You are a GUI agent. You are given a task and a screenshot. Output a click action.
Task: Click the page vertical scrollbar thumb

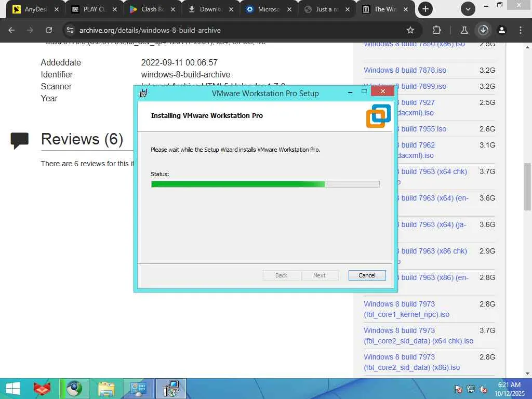[x=528, y=187]
